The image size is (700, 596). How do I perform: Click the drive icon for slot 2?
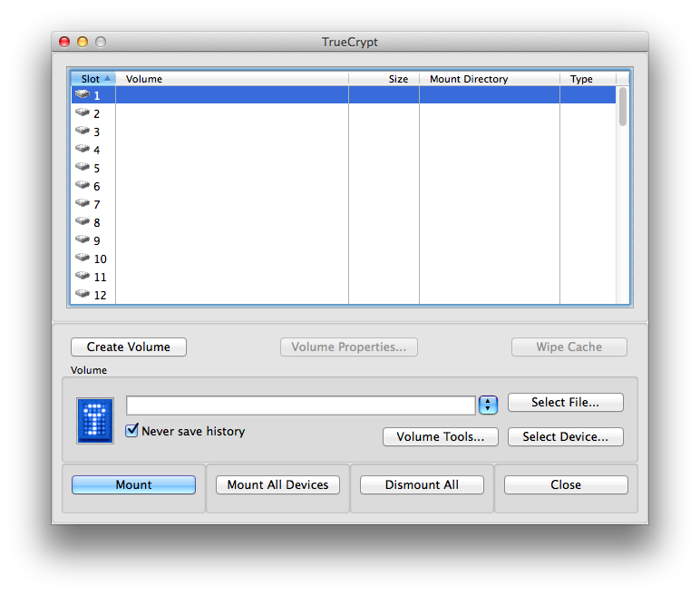pos(83,112)
